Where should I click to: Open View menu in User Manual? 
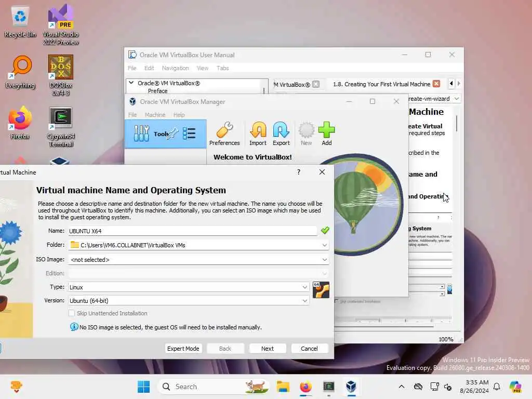[203, 68]
